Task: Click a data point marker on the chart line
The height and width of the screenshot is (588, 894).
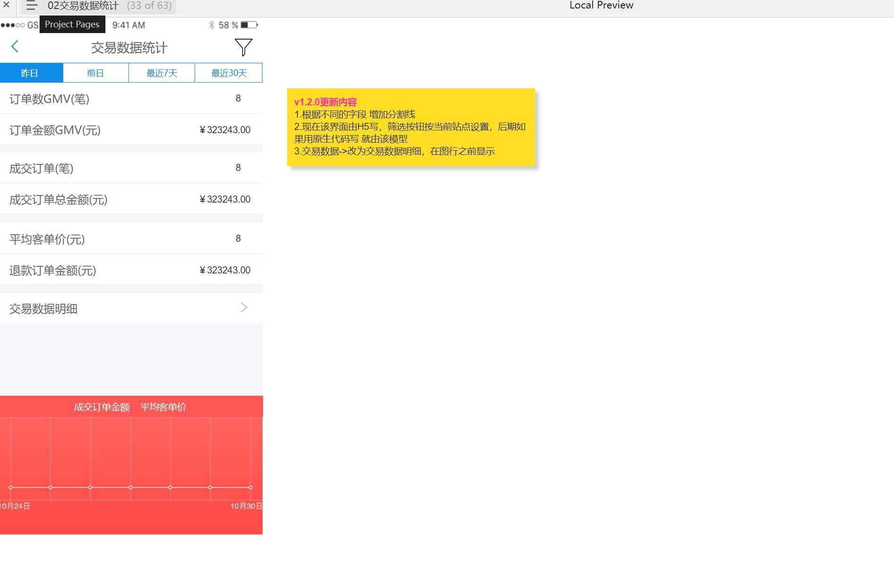Action: click(x=130, y=487)
